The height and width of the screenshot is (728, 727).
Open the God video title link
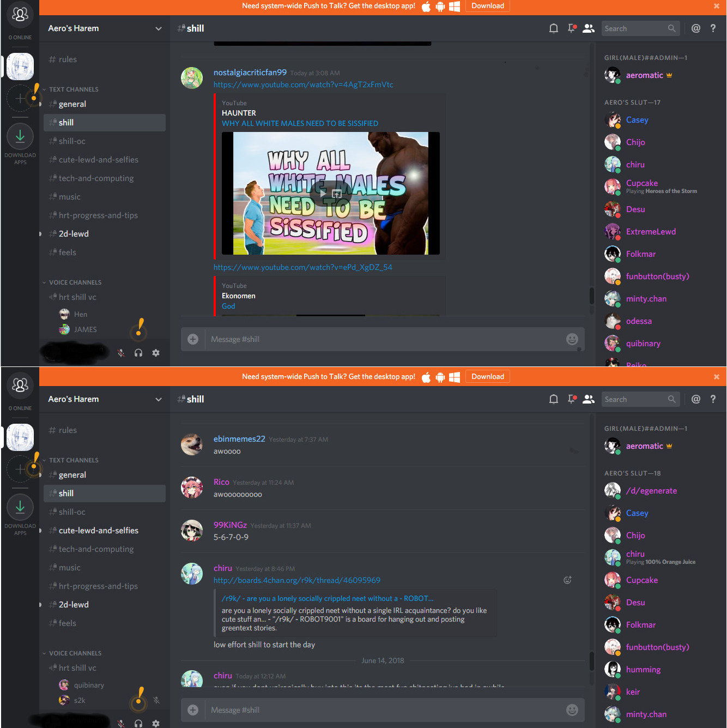[x=228, y=306]
